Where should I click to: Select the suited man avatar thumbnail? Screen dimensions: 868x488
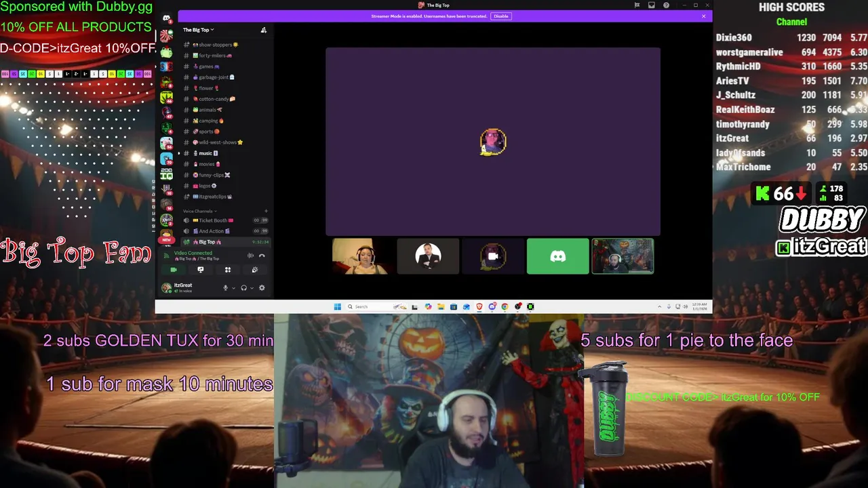point(428,256)
